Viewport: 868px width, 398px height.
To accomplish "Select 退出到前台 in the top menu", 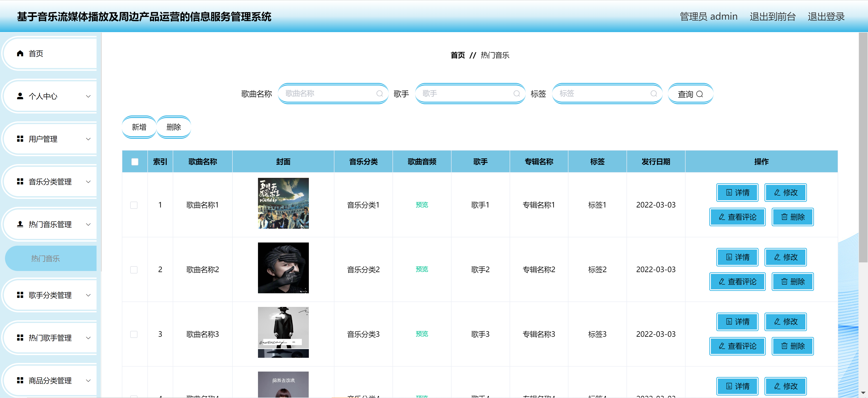I will click(772, 16).
